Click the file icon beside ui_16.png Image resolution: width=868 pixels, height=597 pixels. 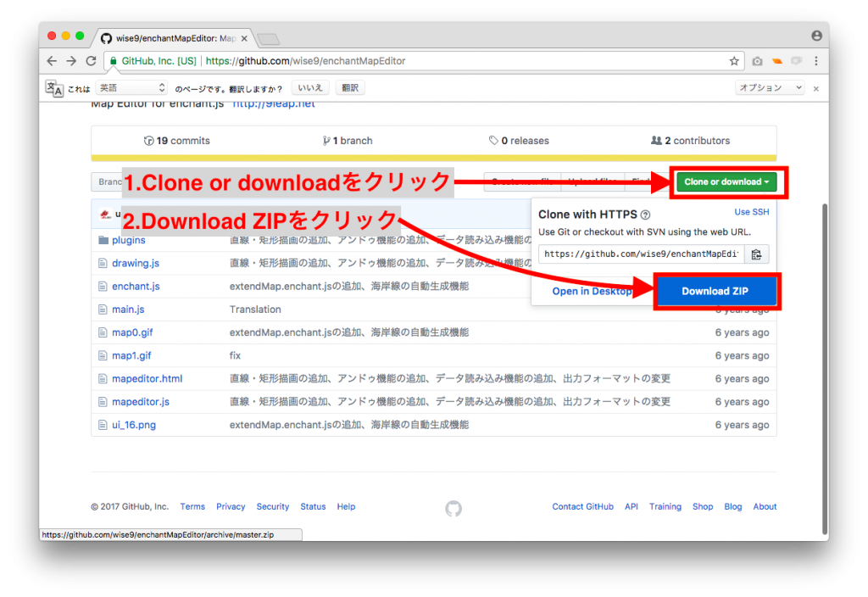(103, 425)
